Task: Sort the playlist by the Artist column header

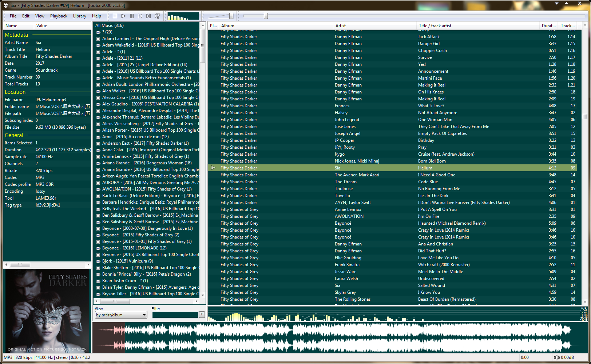Action: click(374, 26)
